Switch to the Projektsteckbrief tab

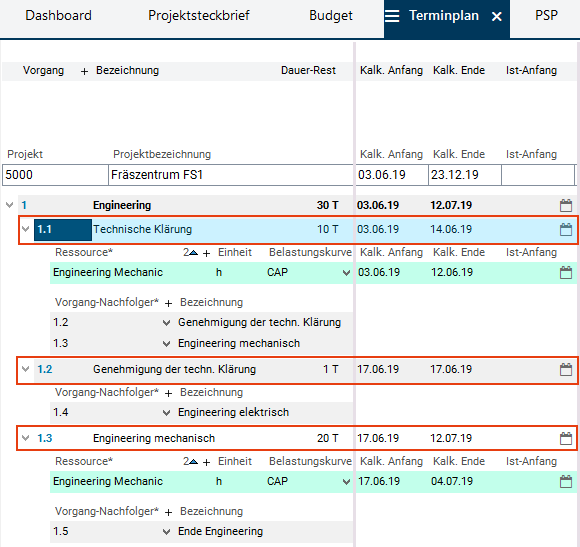pos(199,16)
